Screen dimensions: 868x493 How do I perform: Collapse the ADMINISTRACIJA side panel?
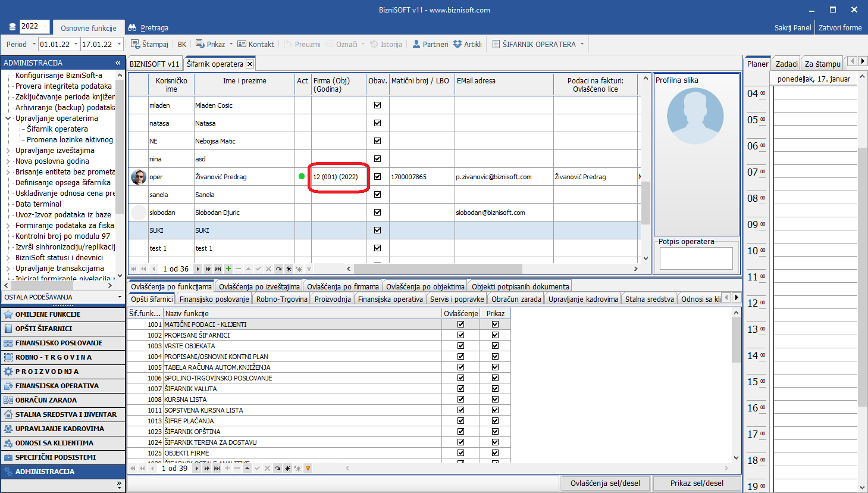point(118,63)
